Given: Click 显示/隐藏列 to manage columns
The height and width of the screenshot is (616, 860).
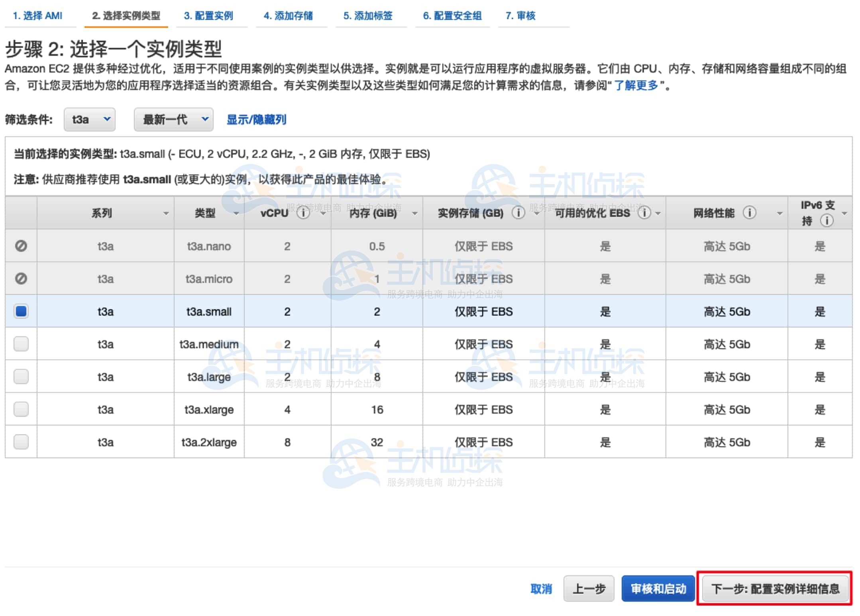Looking at the screenshot, I should [x=257, y=119].
